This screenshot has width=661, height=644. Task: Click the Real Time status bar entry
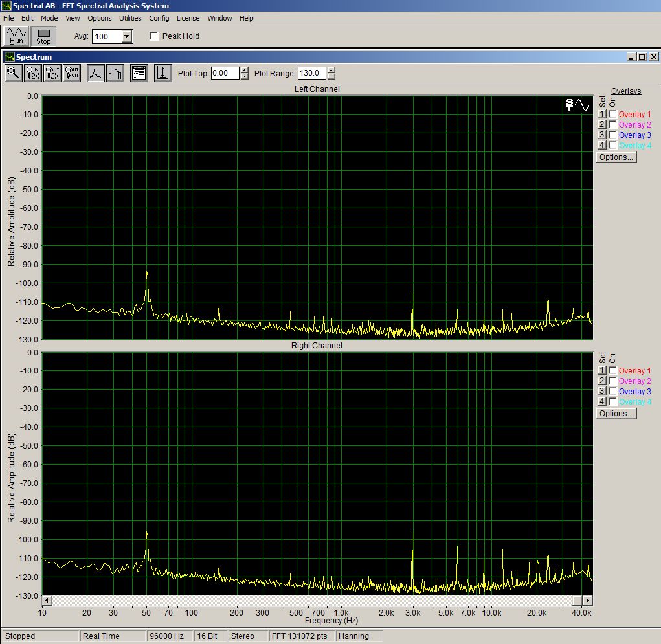coord(113,636)
